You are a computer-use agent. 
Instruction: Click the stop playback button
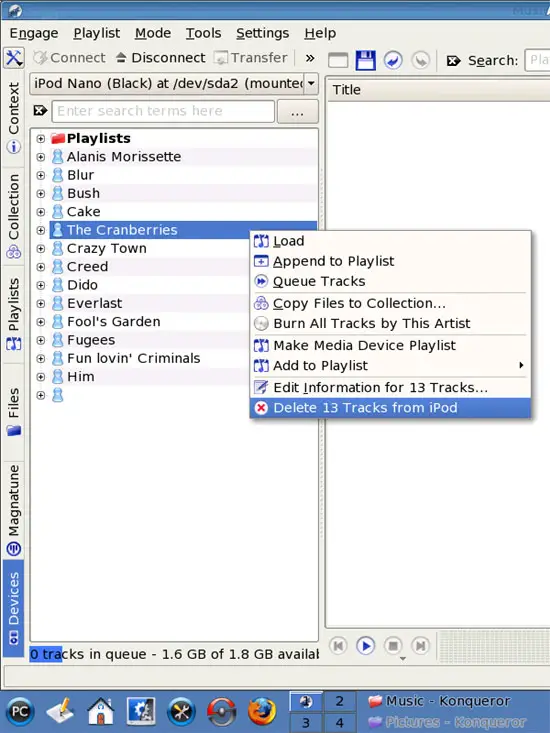point(393,646)
